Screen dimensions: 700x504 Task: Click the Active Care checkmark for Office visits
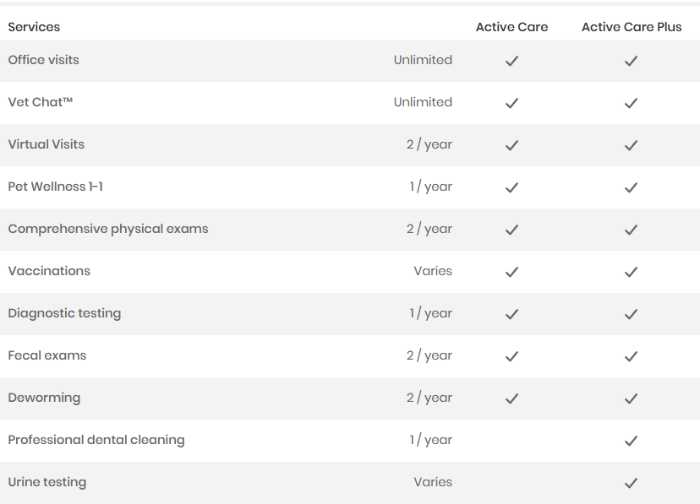pyautogui.click(x=512, y=61)
